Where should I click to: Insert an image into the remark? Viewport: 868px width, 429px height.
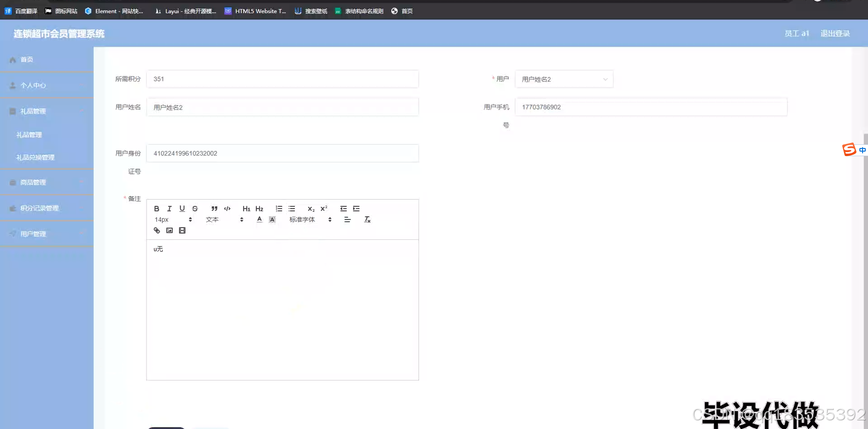pyautogui.click(x=169, y=230)
